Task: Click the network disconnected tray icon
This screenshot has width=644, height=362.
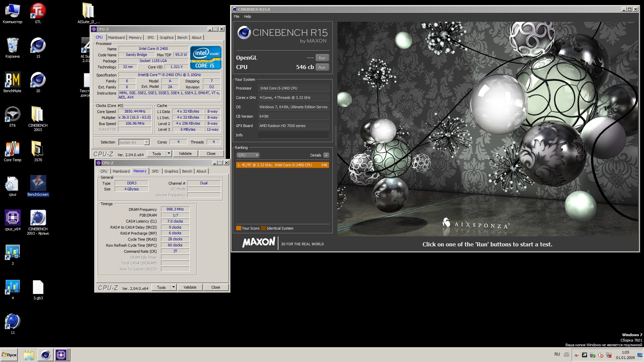Action: [x=609, y=355]
